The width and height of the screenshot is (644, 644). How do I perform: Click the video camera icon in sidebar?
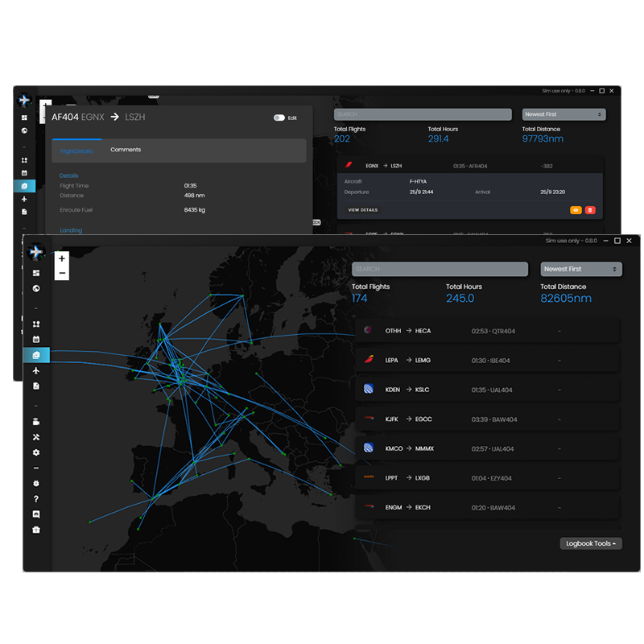point(36,422)
